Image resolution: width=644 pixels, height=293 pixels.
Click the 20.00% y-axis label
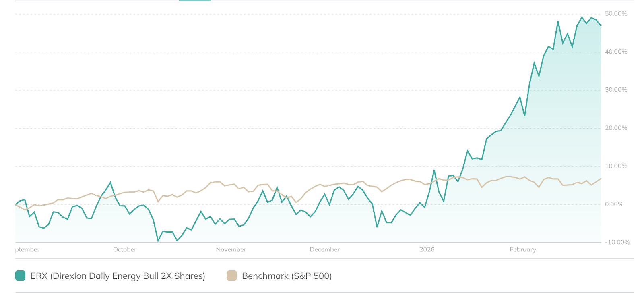pyautogui.click(x=616, y=128)
